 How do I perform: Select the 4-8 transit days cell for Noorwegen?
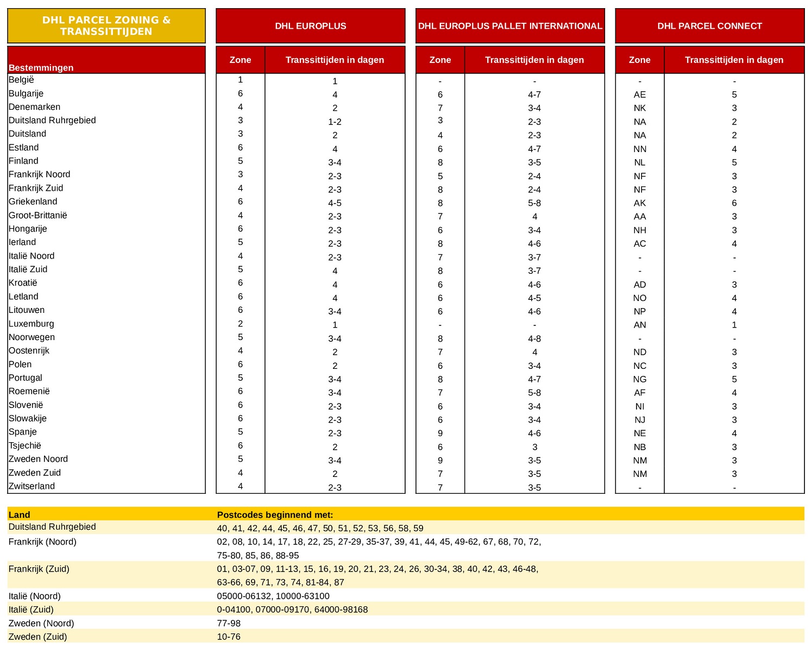tap(534, 338)
